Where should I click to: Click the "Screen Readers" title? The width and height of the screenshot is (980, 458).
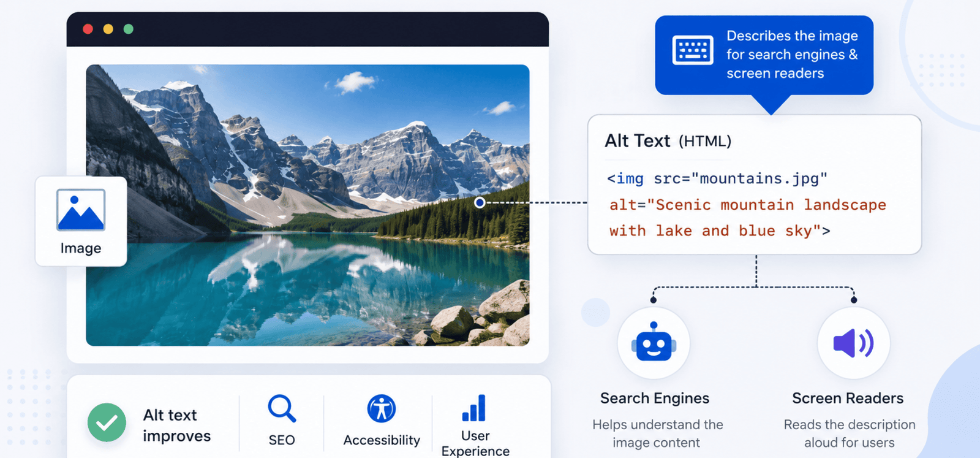pyautogui.click(x=848, y=399)
